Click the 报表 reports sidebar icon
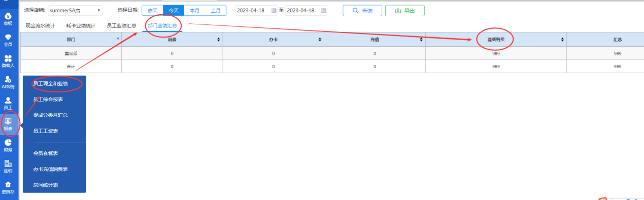This screenshot has height=200, width=644. (8, 124)
